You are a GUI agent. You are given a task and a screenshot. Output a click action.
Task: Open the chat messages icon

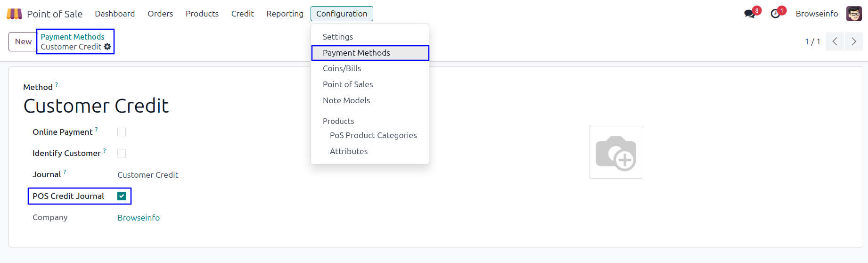pyautogui.click(x=749, y=14)
